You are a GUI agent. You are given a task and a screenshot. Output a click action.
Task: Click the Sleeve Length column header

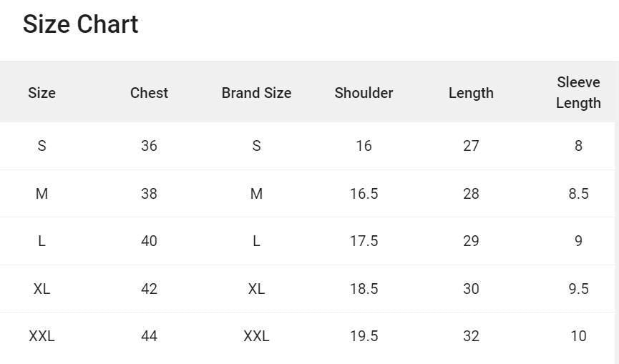click(578, 93)
